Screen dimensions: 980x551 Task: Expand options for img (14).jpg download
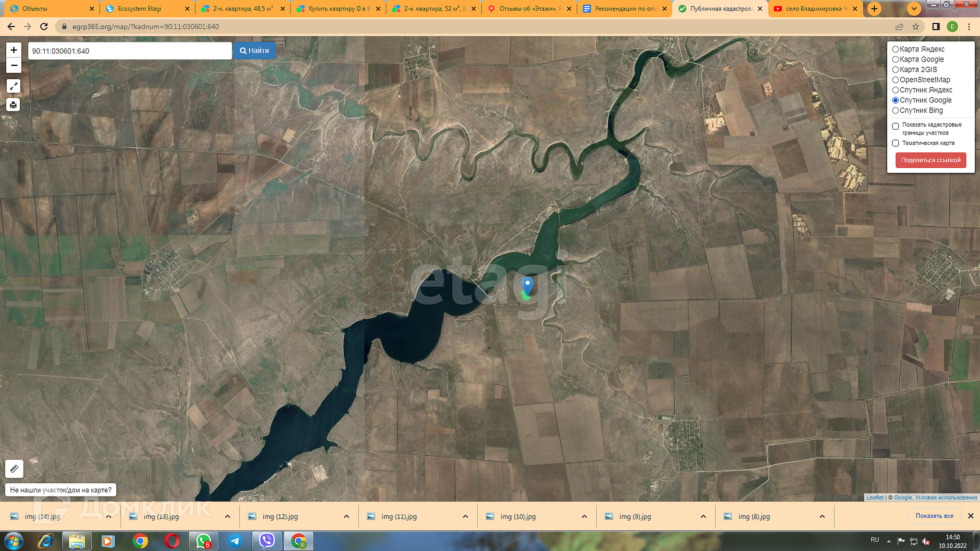tap(109, 516)
